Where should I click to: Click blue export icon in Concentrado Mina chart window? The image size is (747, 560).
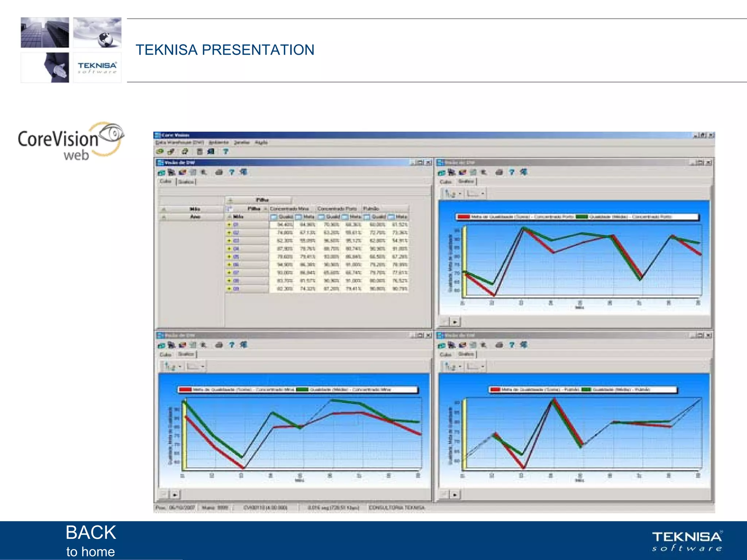click(244, 345)
